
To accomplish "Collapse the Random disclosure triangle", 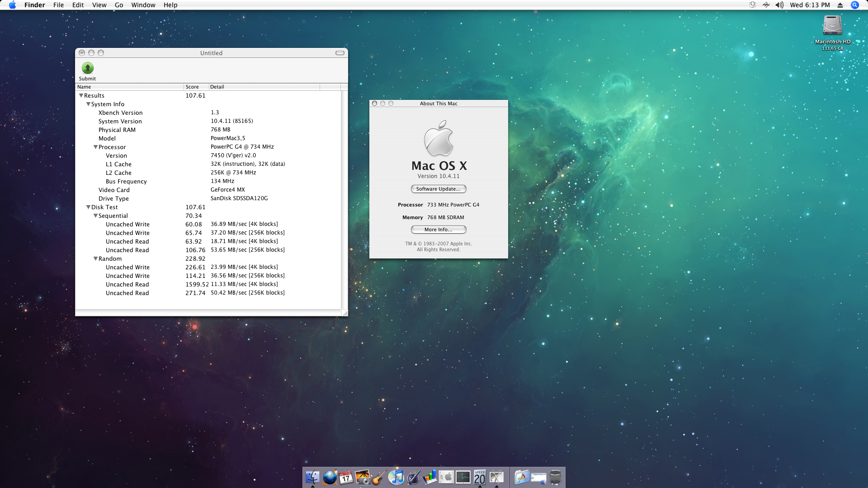I will [95, 258].
